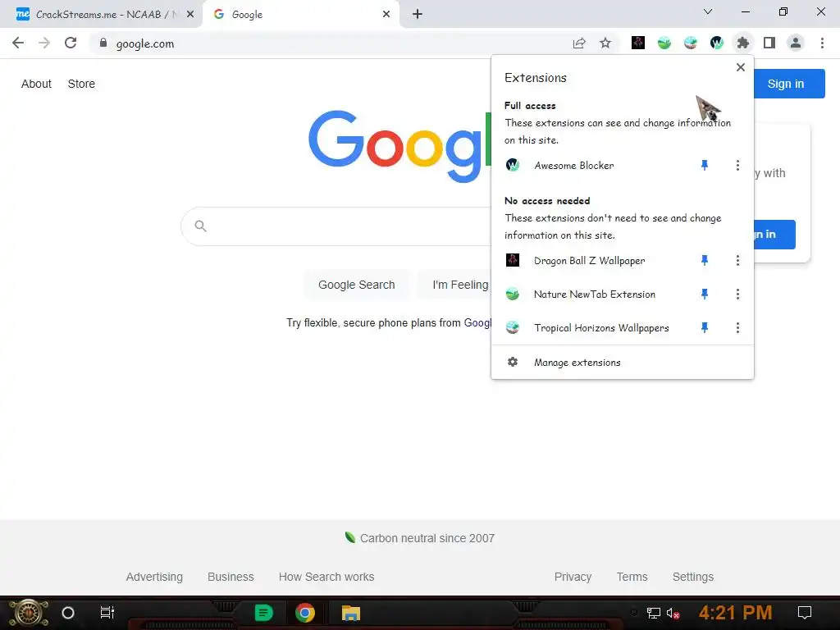Unpin Dragon Ball Z Wallpaper
Viewport: 840px width, 630px height.
click(705, 260)
